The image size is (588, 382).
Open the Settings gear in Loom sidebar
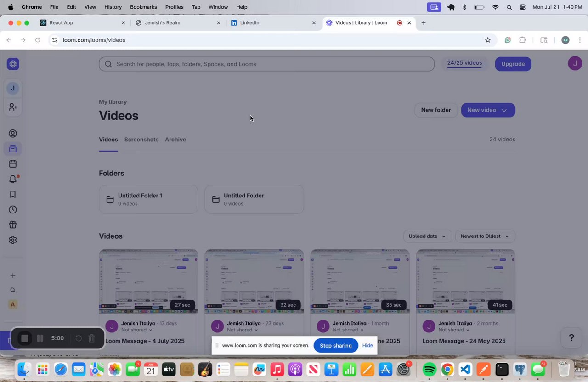13,240
